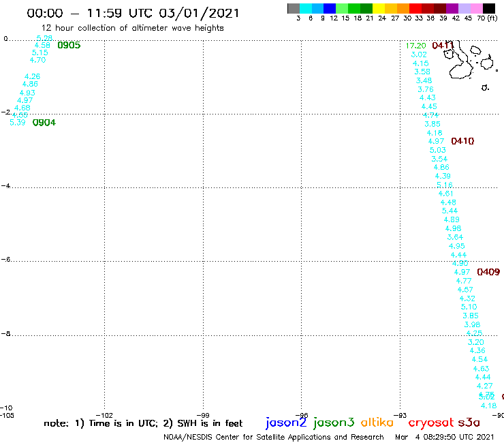The height and width of the screenshot is (443, 504).
Task: Select the '12 hour collection of altimeter wave heights' subtitle
Action: pyautogui.click(x=132, y=28)
